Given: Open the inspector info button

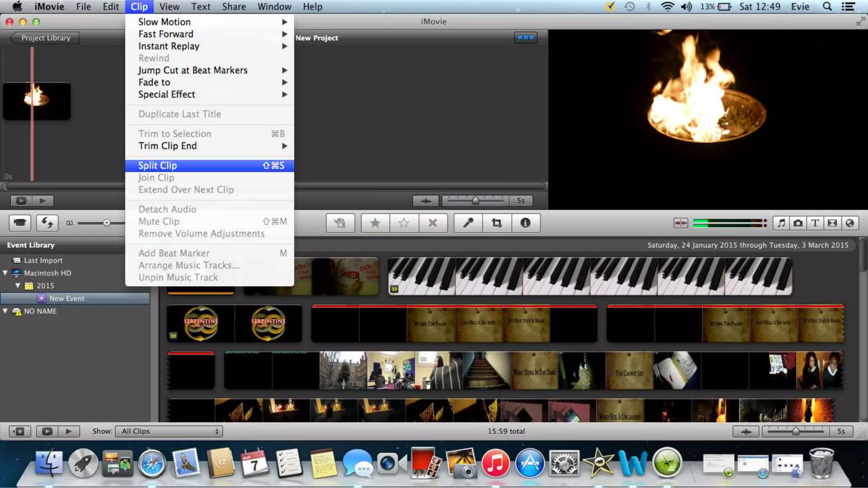Looking at the screenshot, I should pyautogui.click(x=526, y=223).
